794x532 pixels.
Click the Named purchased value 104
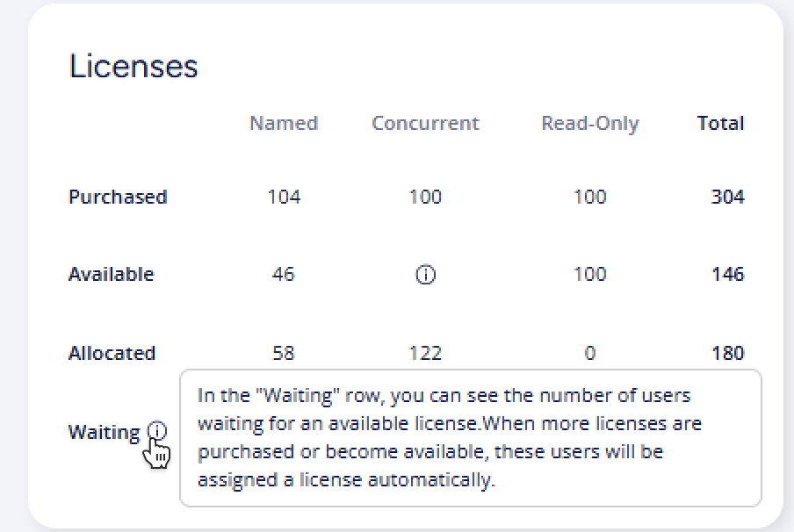(283, 197)
